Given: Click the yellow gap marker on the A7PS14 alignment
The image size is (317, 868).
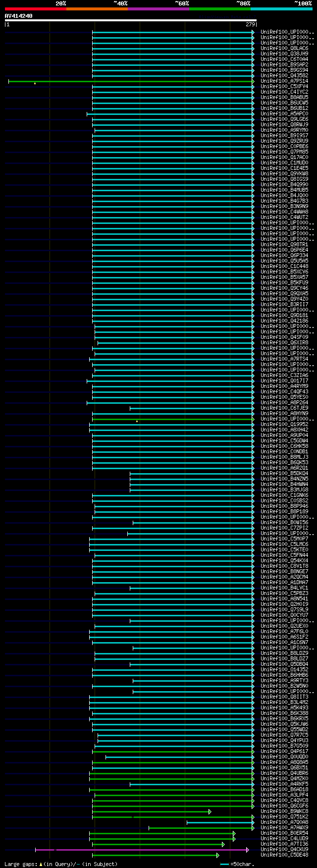Looking at the screenshot, I should click(x=35, y=83).
